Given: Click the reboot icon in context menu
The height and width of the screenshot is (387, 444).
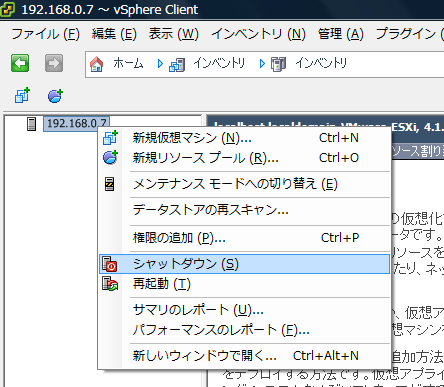Looking at the screenshot, I should pyautogui.click(x=110, y=284).
